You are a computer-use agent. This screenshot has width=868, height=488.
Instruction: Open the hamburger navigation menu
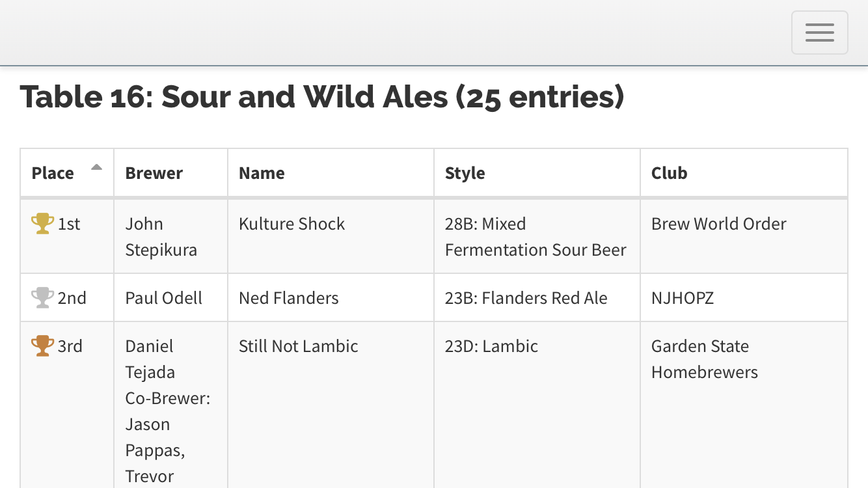tap(819, 33)
